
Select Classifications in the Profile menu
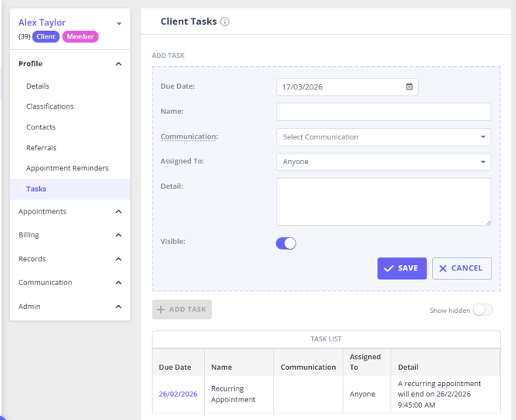[50, 106]
